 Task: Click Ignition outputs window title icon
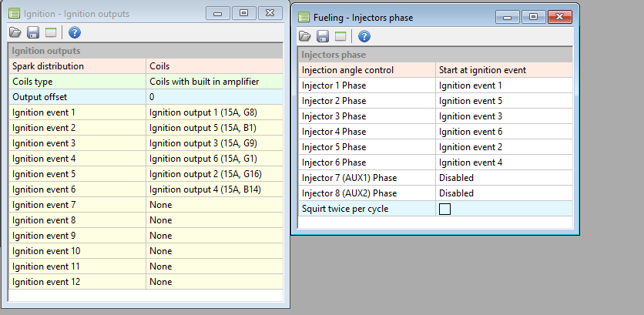coord(15,14)
